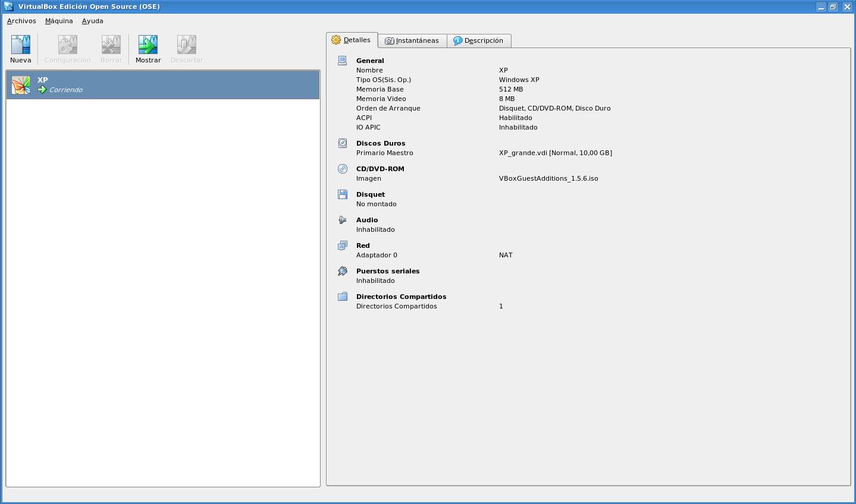Open the Directorios Compartidos heading link
The height and width of the screenshot is (504, 856).
(x=401, y=297)
